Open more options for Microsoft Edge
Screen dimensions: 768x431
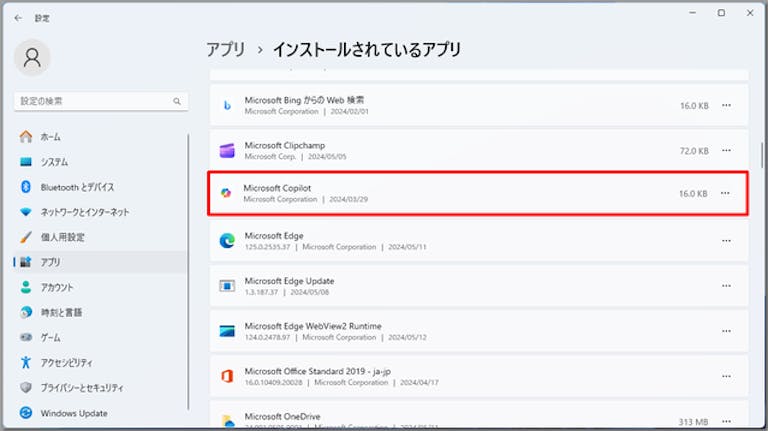point(726,241)
